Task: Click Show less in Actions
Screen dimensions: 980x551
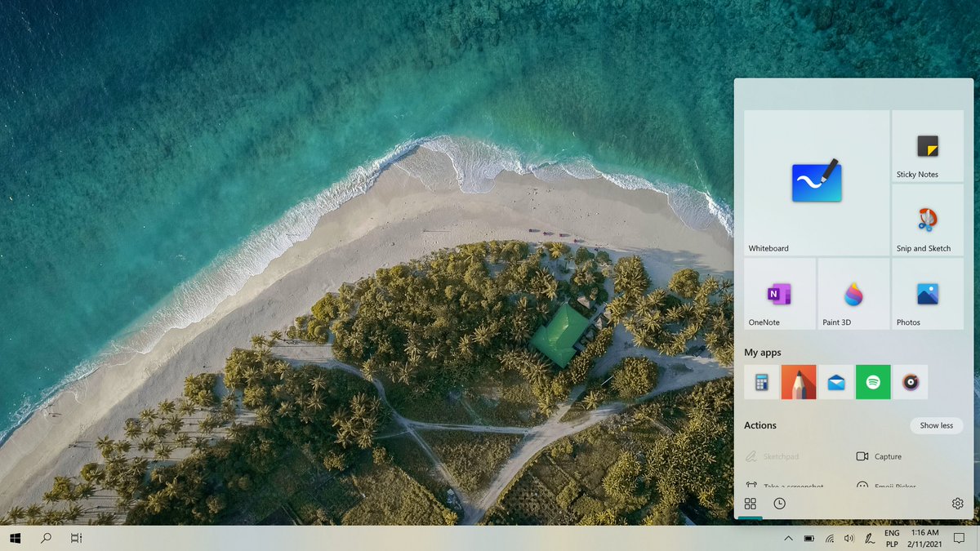Action: tap(936, 425)
